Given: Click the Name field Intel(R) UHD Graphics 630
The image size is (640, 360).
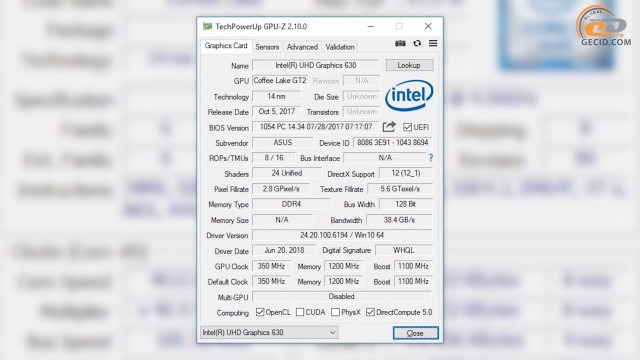Looking at the screenshot, I should pyautogui.click(x=316, y=65).
